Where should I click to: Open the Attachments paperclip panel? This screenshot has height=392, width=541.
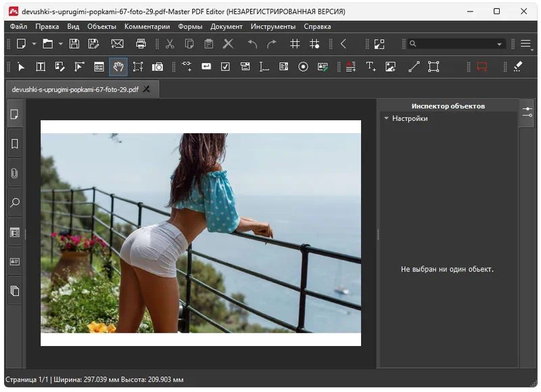pyautogui.click(x=14, y=173)
